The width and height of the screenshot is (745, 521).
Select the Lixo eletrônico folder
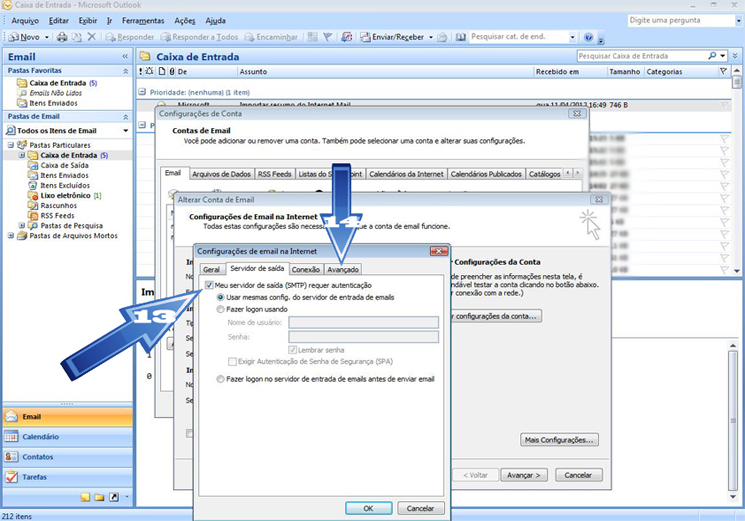point(65,195)
